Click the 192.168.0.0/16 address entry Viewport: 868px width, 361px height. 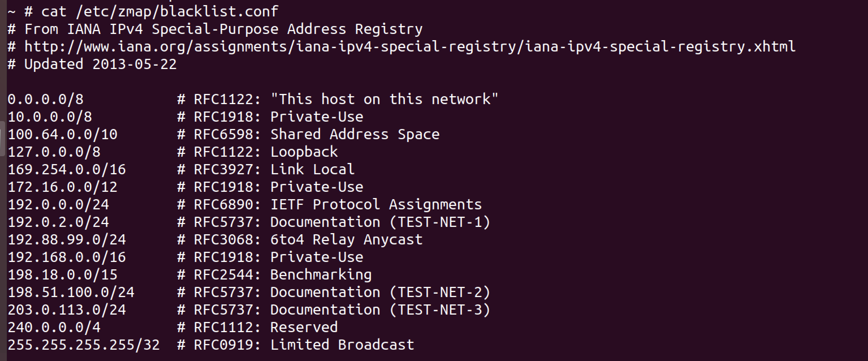(x=67, y=257)
